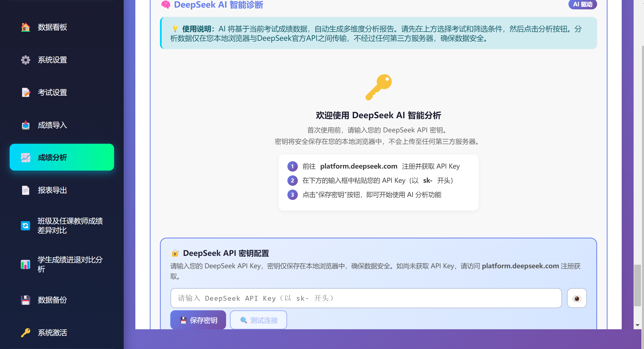644x349 pixels.
Task: Go to 考试设置 in the sidebar
Action: coord(62,93)
